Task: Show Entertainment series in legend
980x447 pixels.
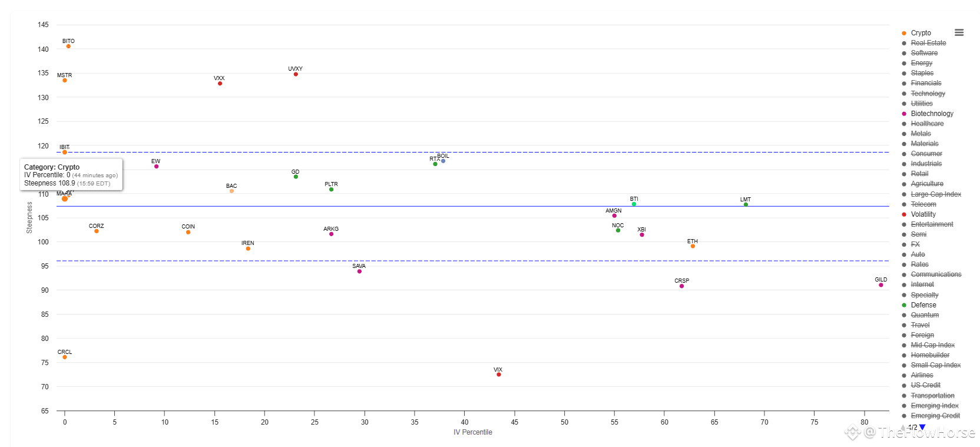Action: click(932, 224)
